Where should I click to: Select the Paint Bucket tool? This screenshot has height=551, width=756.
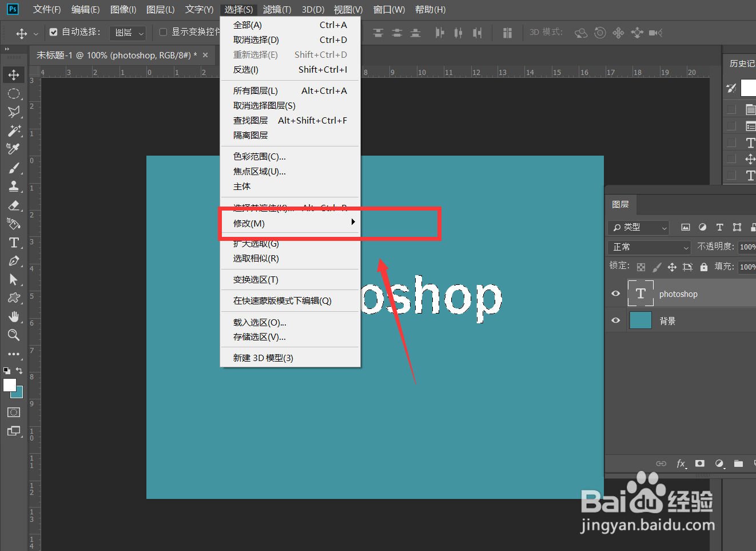pyautogui.click(x=14, y=224)
